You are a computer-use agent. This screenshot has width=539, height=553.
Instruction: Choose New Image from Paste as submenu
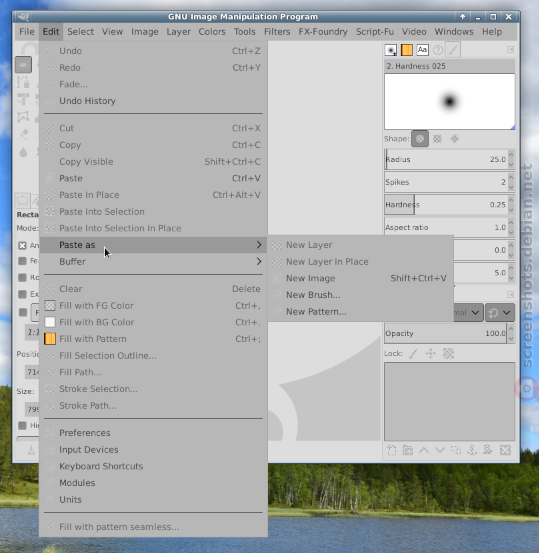click(x=360, y=278)
